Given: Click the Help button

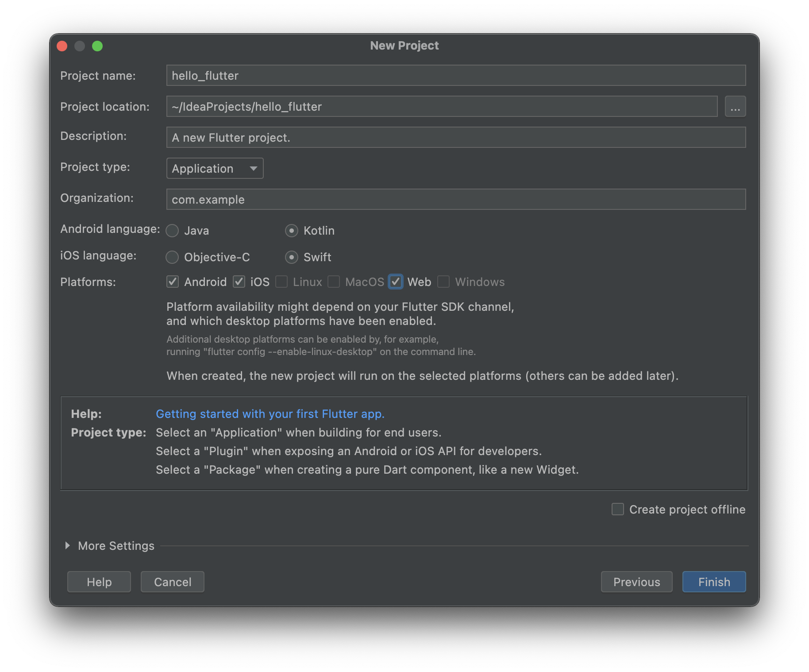Looking at the screenshot, I should point(99,582).
